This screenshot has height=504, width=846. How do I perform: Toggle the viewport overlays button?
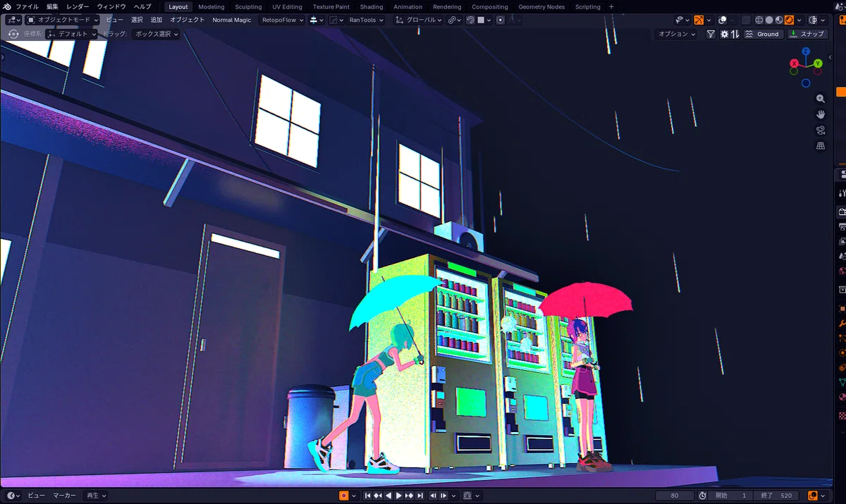coord(723,20)
